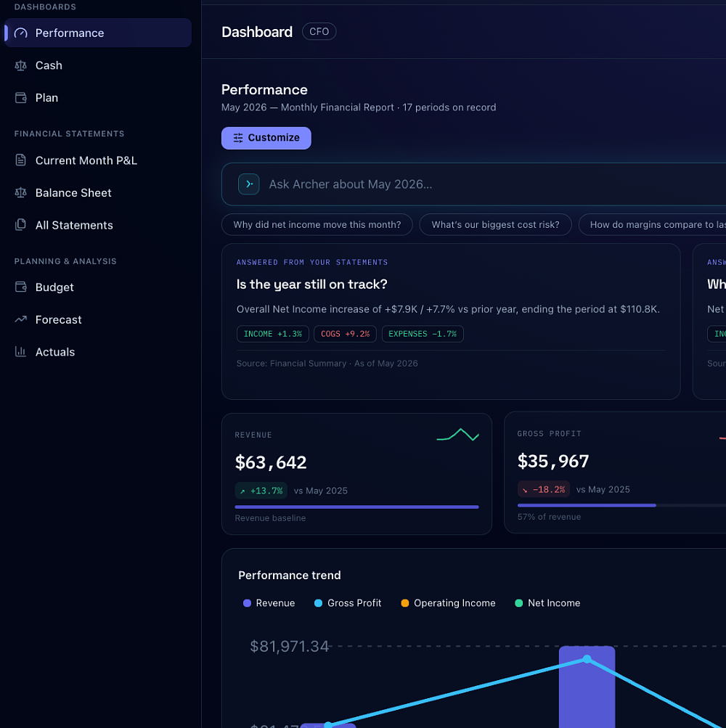Image resolution: width=726 pixels, height=728 pixels.
Task: Click the Customize button
Action: click(266, 138)
